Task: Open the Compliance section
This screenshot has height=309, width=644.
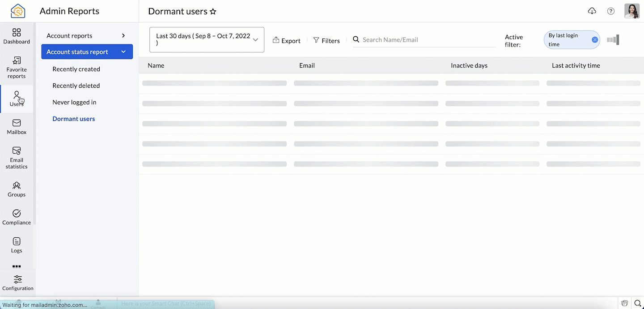Action: [x=17, y=217]
